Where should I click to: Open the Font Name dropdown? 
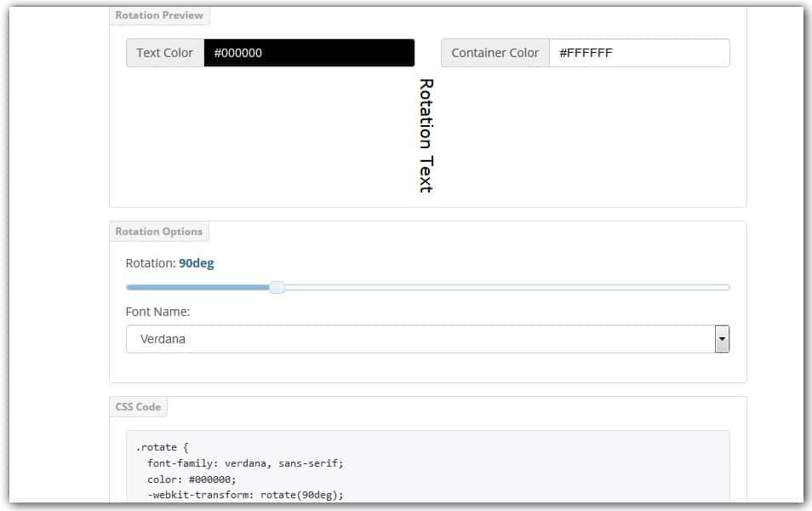pos(426,338)
